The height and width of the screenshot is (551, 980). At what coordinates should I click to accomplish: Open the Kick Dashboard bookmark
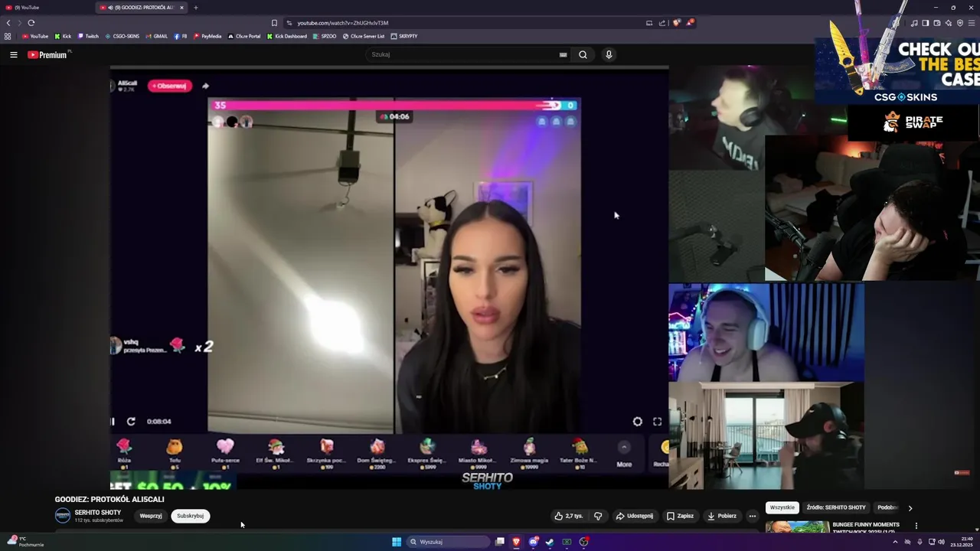point(287,36)
